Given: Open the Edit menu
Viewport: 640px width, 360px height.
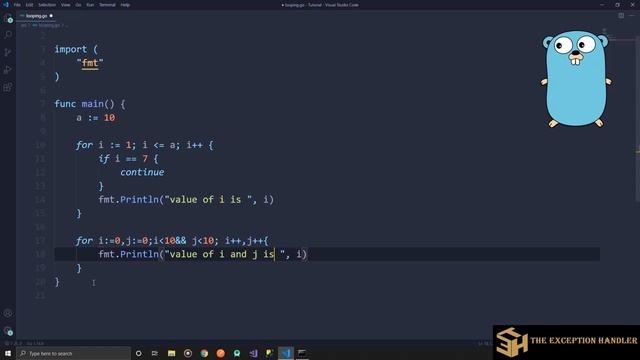Looking at the screenshot, I should point(29,5).
